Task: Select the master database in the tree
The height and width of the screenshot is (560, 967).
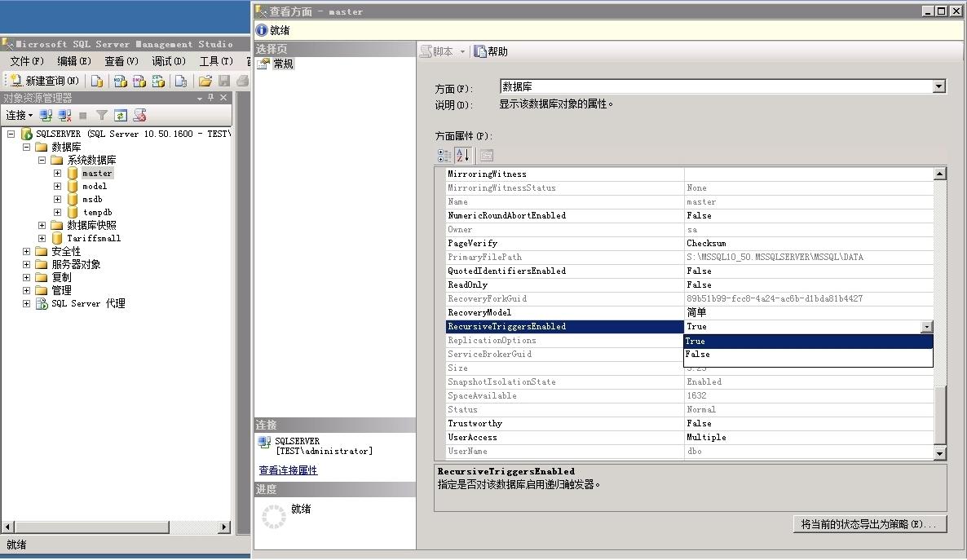Action: pyautogui.click(x=97, y=174)
